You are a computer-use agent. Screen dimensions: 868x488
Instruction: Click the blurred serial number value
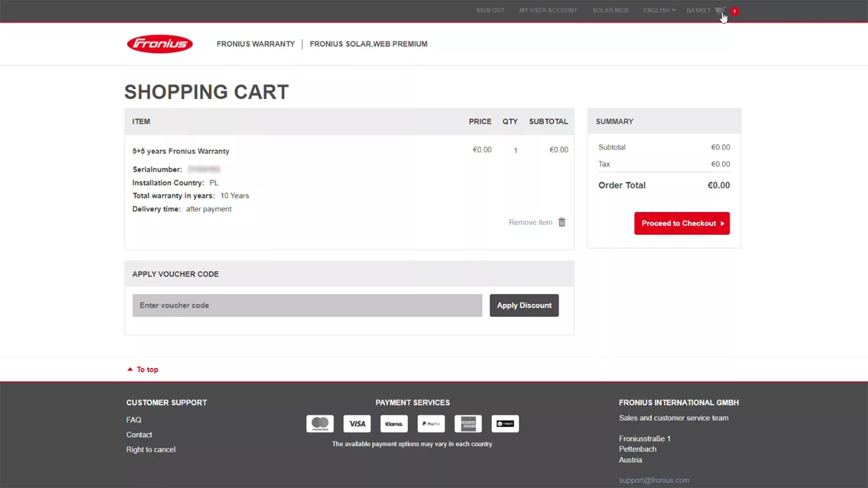(204, 169)
